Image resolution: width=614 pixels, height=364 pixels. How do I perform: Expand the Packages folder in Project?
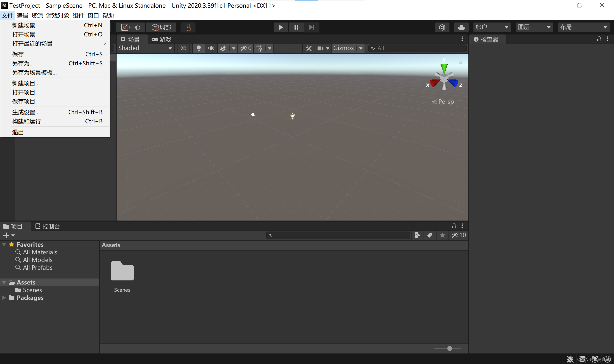(x=4, y=297)
